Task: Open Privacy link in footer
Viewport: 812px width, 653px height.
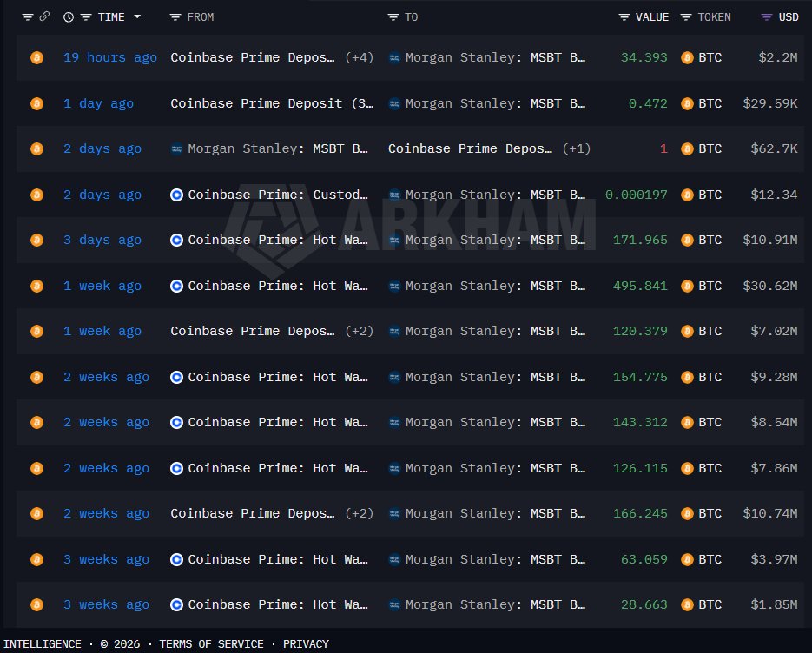Action: [x=306, y=644]
